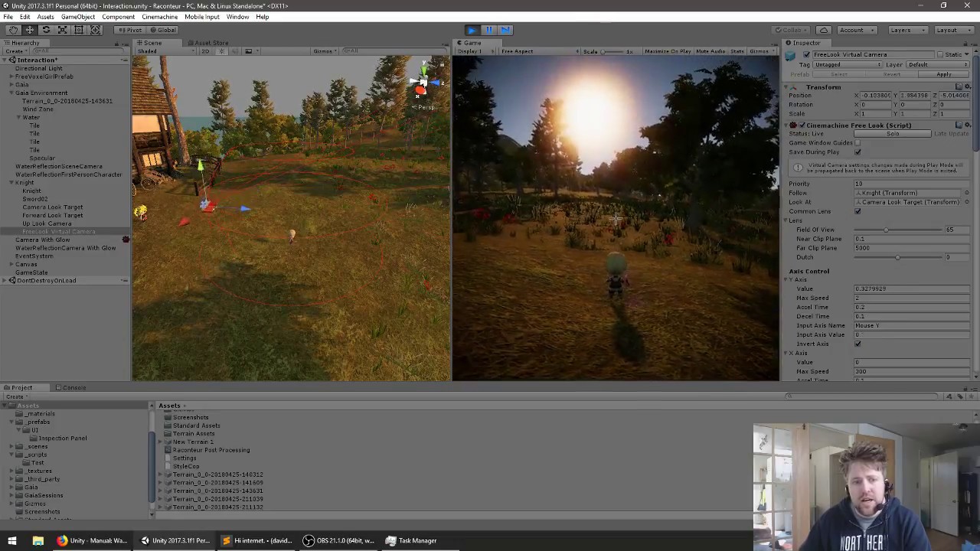Viewport: 980px width, 551px height.
Task: Switch to the Asset Store tab
Action: 208,43
